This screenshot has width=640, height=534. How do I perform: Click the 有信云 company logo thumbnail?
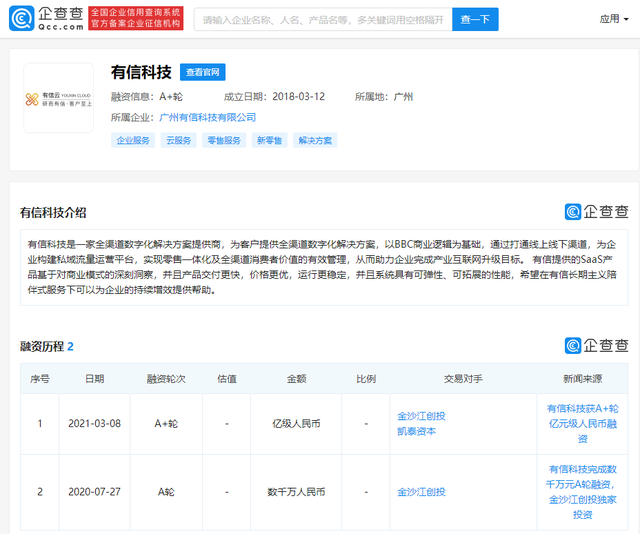[x=59, y=98]
